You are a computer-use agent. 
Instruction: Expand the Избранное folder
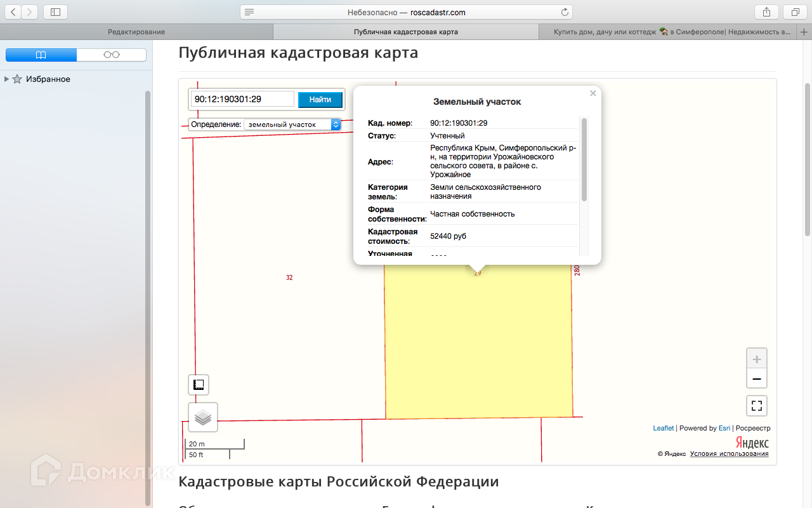[x=6, y=79]
